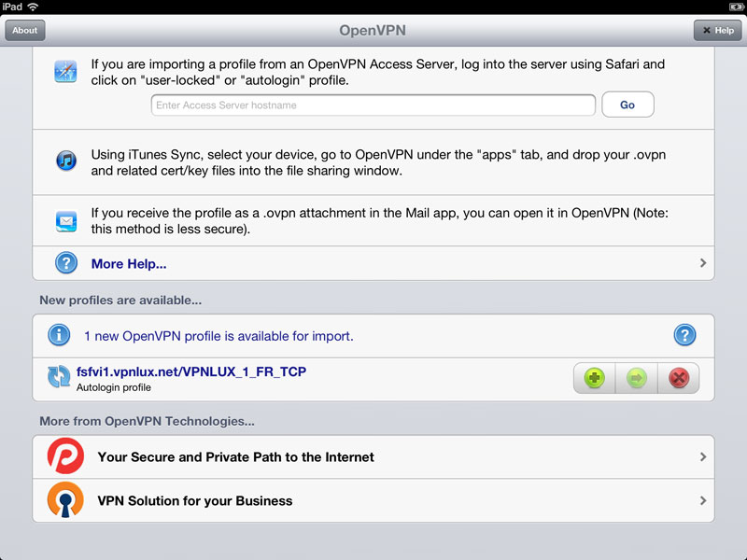Viewport: 747px width, 560px height.
Task: Tap "More from OpenVPN Technologies..." heading
Action: 147,422
